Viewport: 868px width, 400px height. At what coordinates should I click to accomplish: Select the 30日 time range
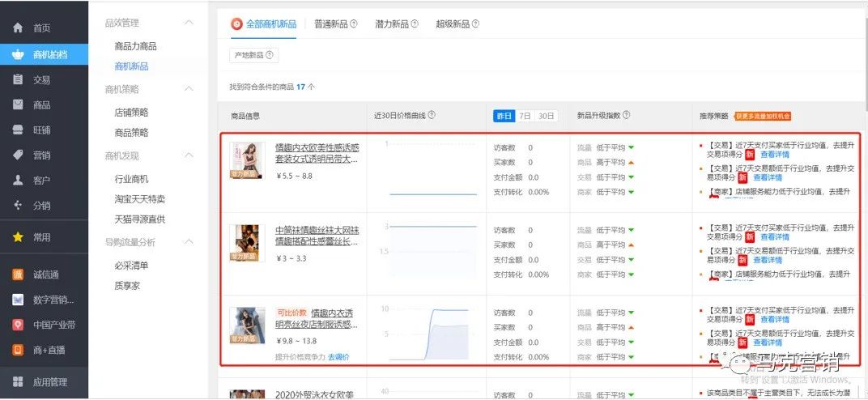tap(547, 116)
